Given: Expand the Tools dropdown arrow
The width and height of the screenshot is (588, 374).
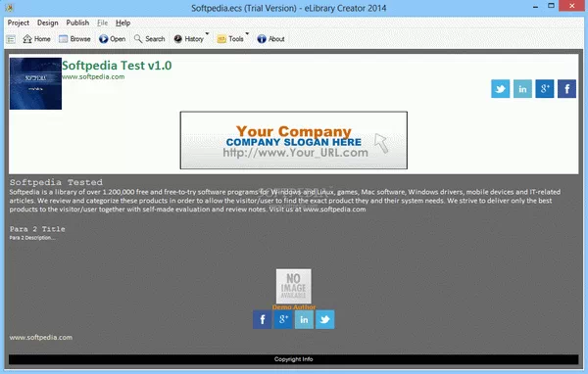Looking at the screenshot, I should (x=247, y=34).
